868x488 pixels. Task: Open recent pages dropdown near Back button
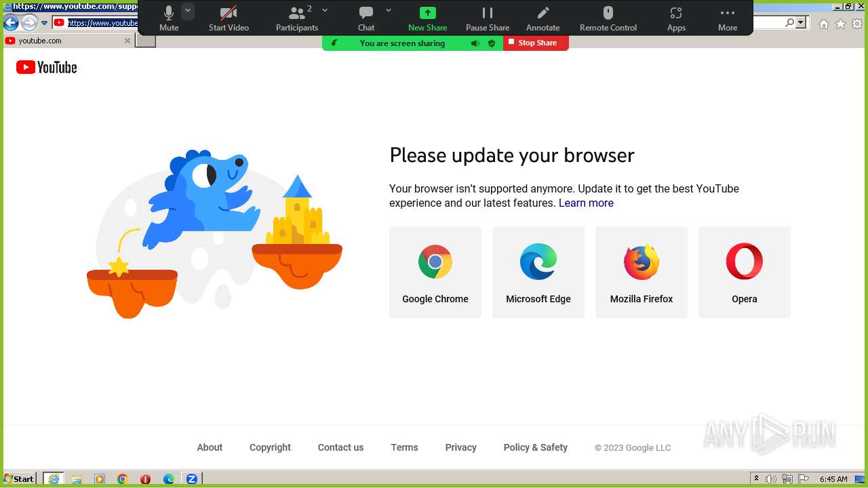[x=45, y=23]
